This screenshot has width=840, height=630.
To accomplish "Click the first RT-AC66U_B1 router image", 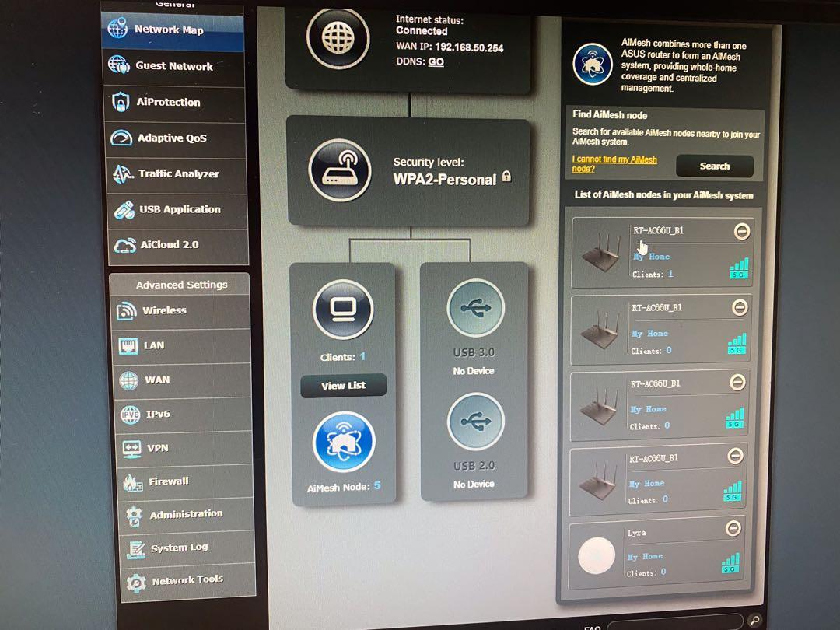I will [x=601, y=252].
